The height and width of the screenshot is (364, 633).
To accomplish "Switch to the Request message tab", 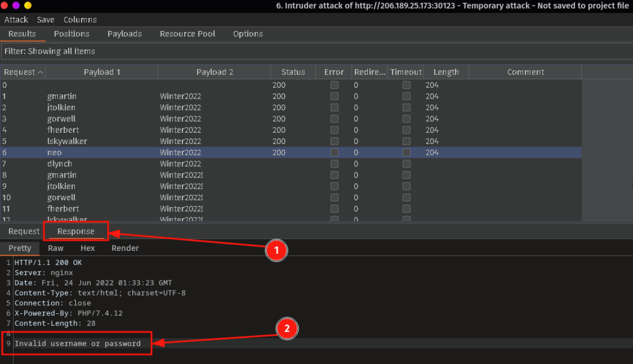I will pyautogui.click(x=23, y=232).
